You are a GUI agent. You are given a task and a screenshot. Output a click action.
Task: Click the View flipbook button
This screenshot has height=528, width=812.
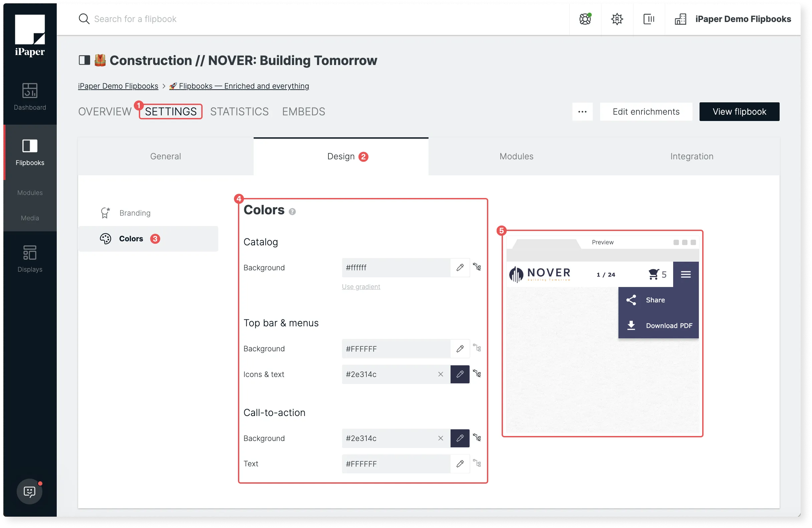[739, 112]
